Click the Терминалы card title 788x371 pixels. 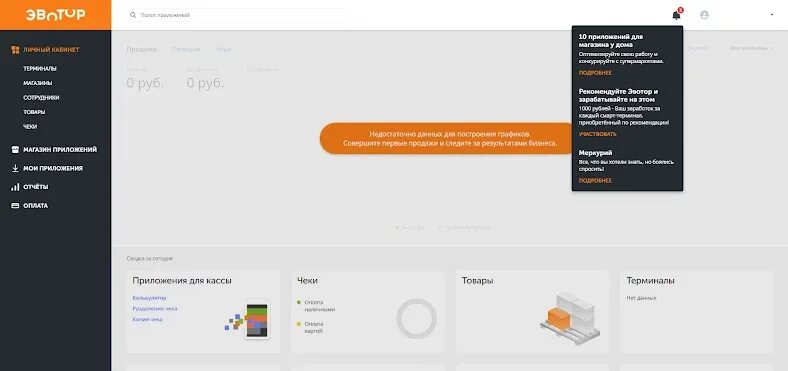pos(650,281)
